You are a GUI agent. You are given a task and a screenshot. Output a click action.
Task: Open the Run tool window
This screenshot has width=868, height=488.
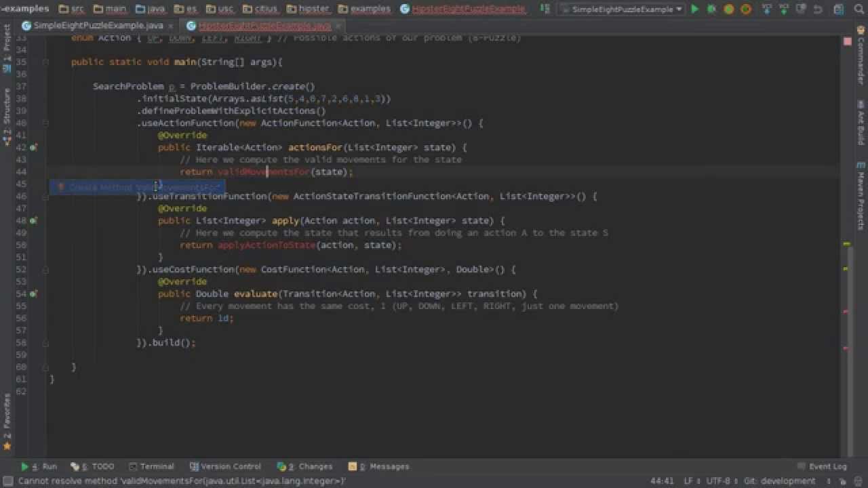pyautogui.click(x=39, y=466)
